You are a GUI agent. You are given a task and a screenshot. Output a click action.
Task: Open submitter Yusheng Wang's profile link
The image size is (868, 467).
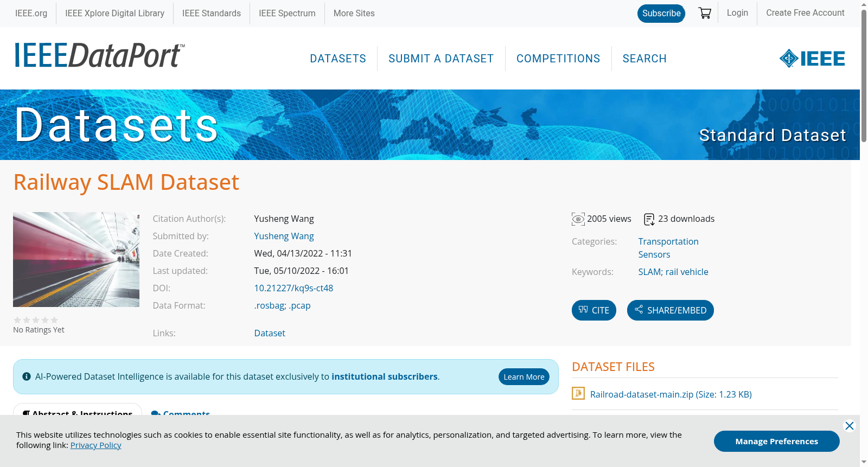tap(284, 236)
